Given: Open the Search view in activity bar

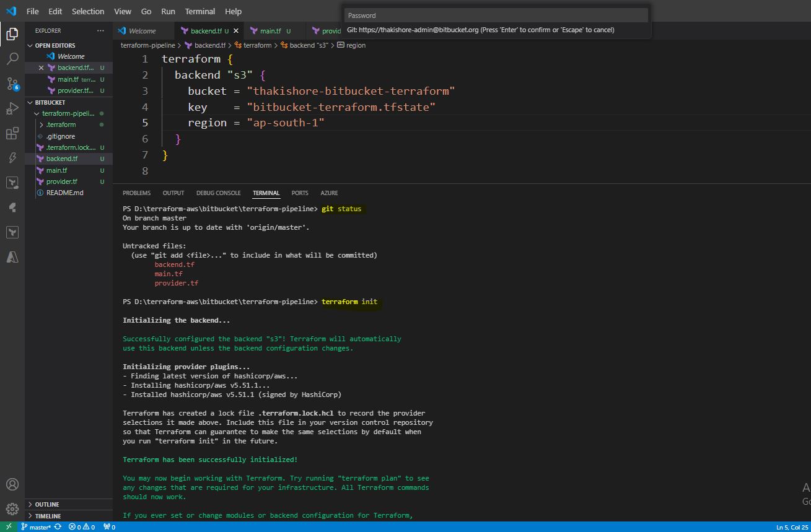Looking at the screenshot, I should 12,59.
